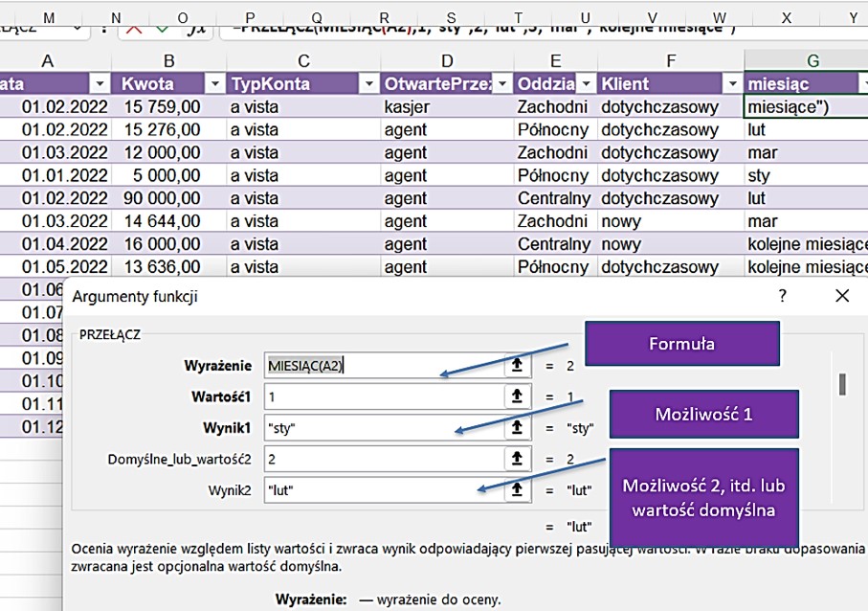Screen dimensions: 868x611
Task: Click the miesiąc column header cell
Action: click(806, 84)
